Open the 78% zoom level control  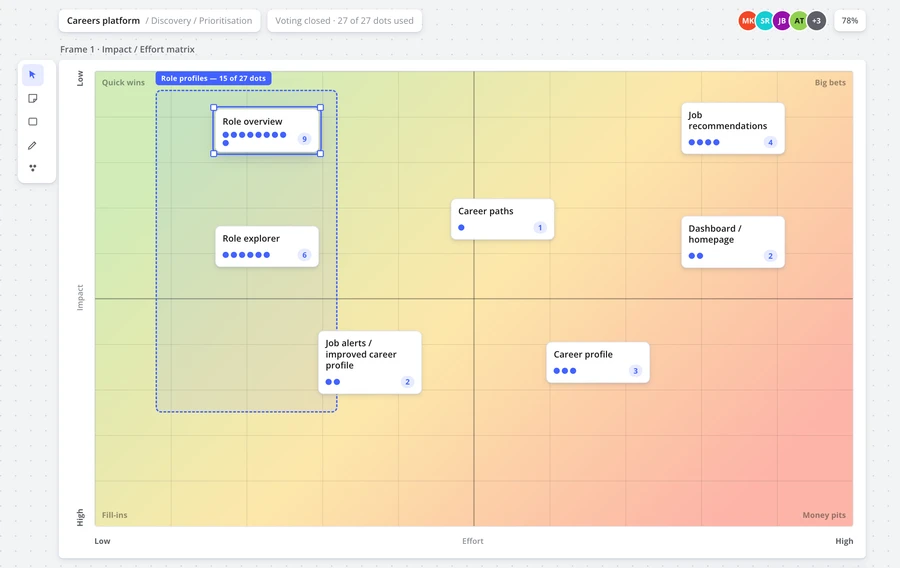849,21
